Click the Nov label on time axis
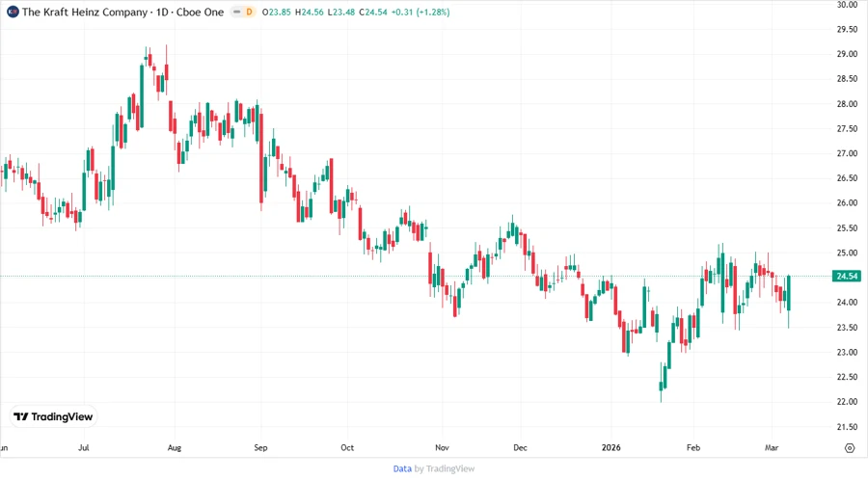Image resolution: width=868 pixels, height=480 pixels. 442,447
